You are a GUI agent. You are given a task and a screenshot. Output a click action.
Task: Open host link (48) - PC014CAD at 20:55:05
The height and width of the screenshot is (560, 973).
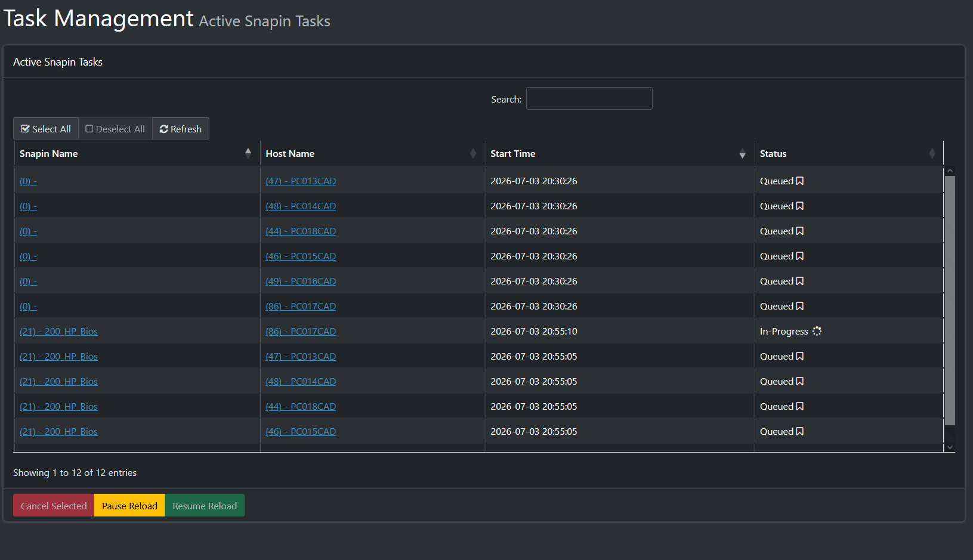coord(301,381)
